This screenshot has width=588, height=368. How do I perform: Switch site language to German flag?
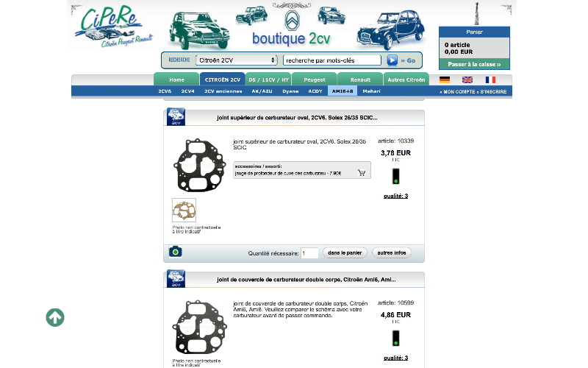[x=445, y=79]
